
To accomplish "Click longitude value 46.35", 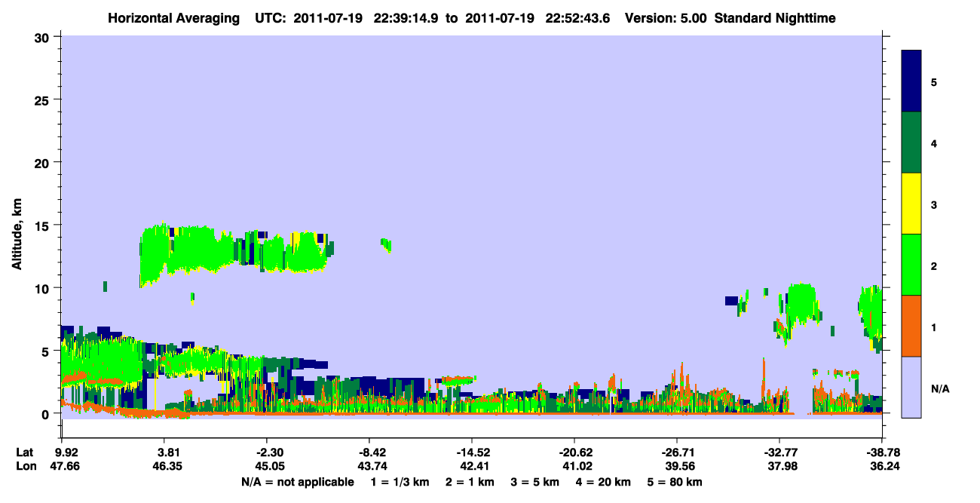I will pos(167,466).
